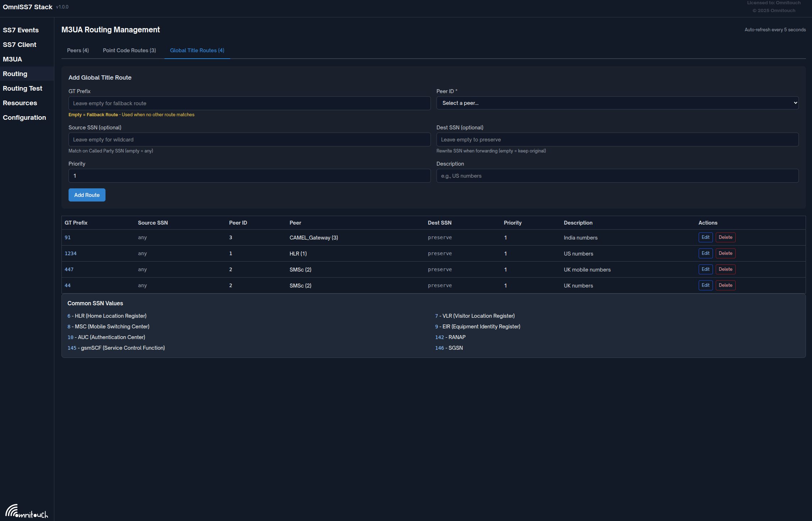Click GT prefix 1234 link
The height and width of the screenshot is (521, 812).
[x=70, y=253]
